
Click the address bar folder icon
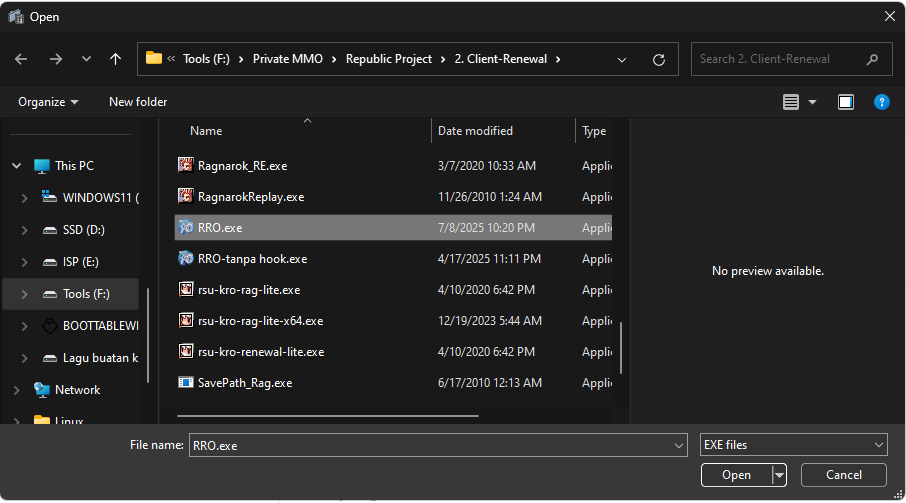(x=154, y=58)
